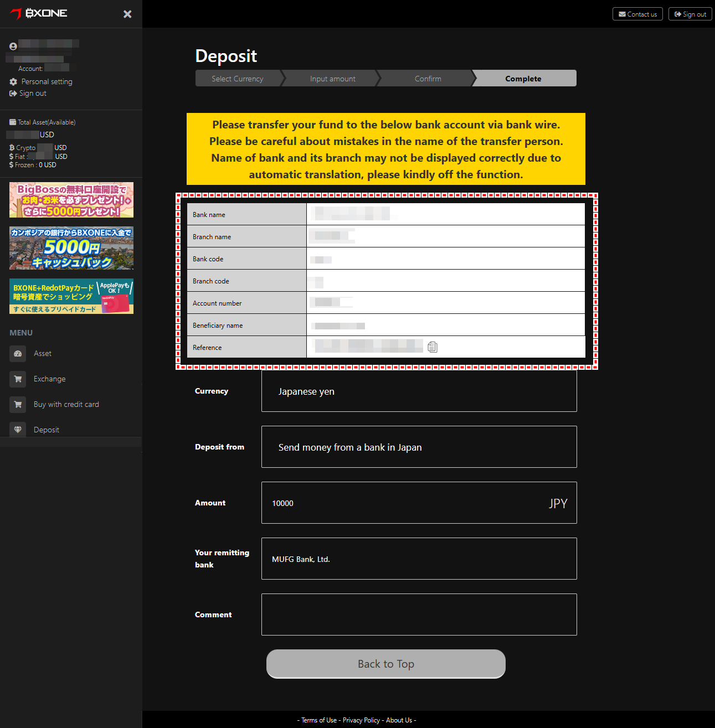
Task: Click the Exchange cart icon
Action: click(x=18, y=379)
